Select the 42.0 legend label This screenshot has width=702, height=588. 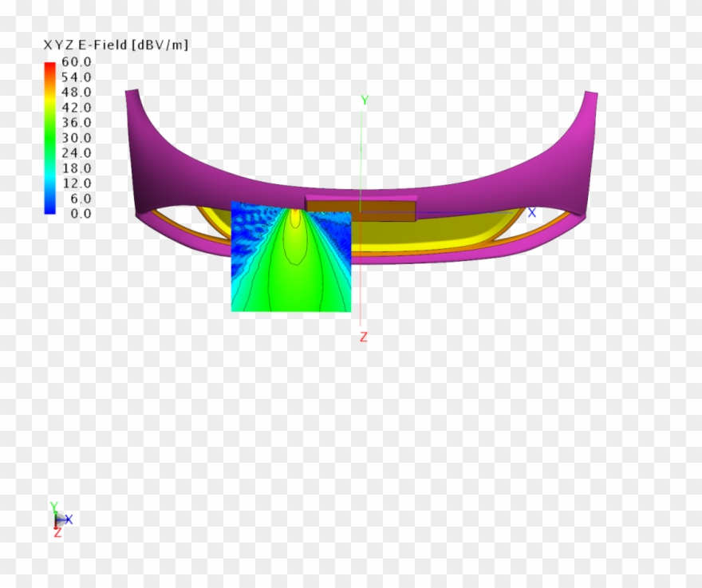(x=76, y=107)
